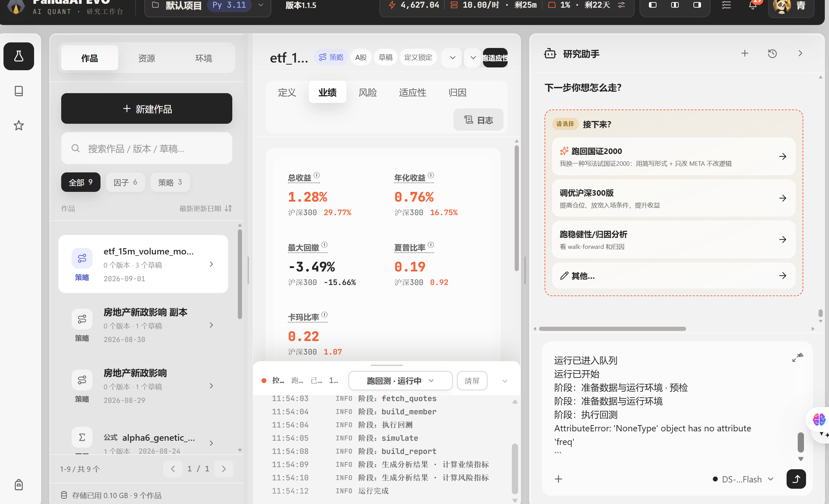829x504 pixels.
Task: Click the etf_15m_volume_mo strategy icon
Action: pyautogui.click(x=82, y=258)
